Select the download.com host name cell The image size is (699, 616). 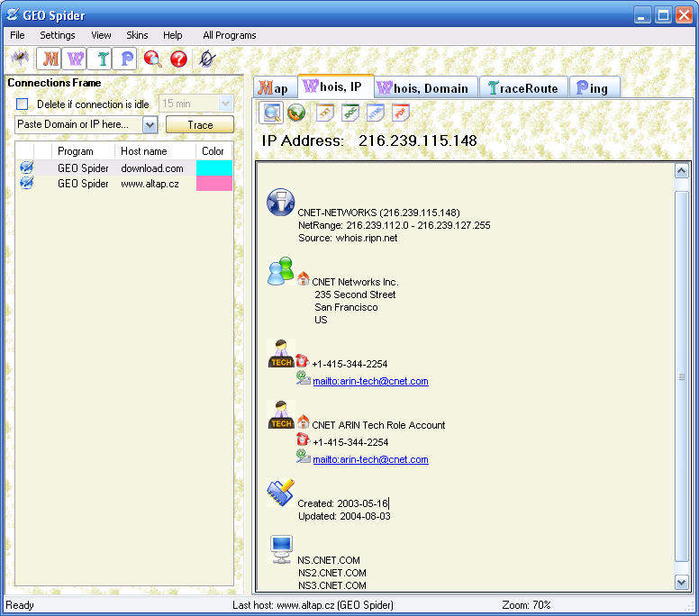152,168
